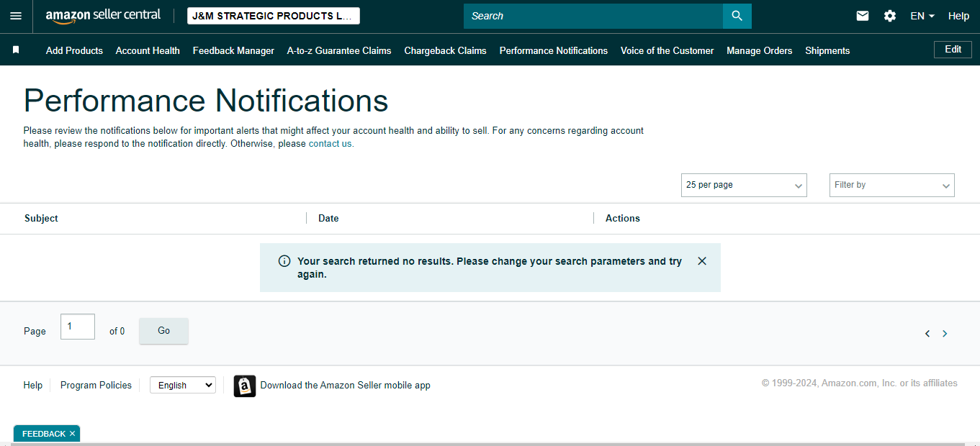Open the messages envelope icon
Viewport: 980px width, 446px height.
tap(863, 16)
